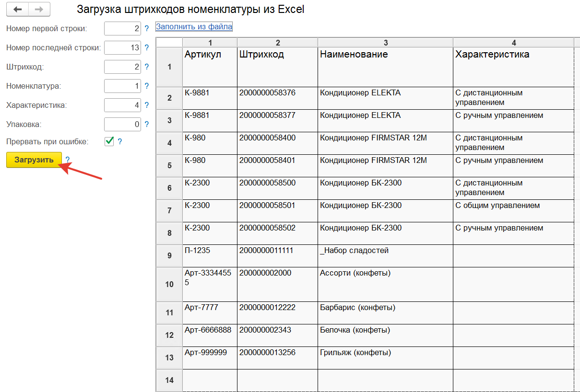Select barcode cell 2000000058376
The width and height of the screenshot is (580, 392).
tap(278, 98)
